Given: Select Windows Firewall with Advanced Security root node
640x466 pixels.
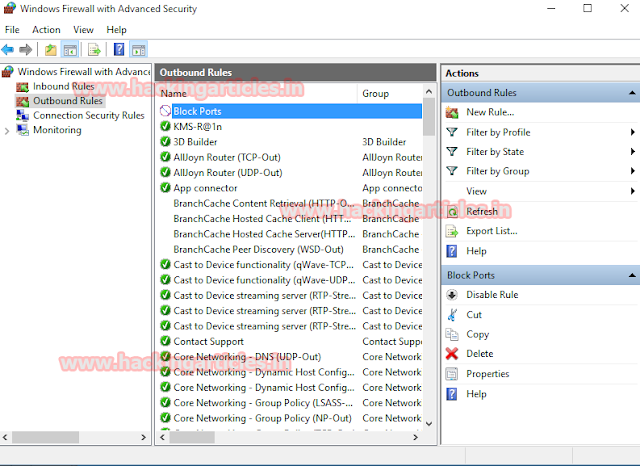Looking at the screenshot, I should [84, 72].
